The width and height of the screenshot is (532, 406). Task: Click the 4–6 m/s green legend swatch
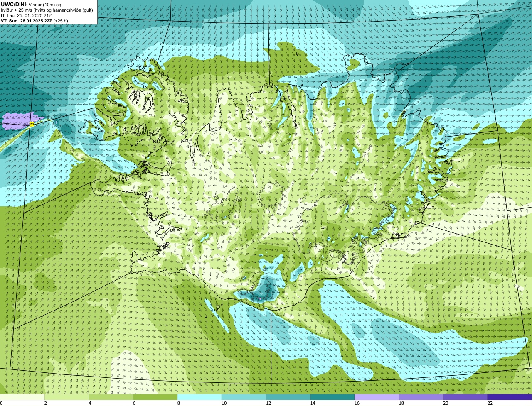tap(111, 397)
